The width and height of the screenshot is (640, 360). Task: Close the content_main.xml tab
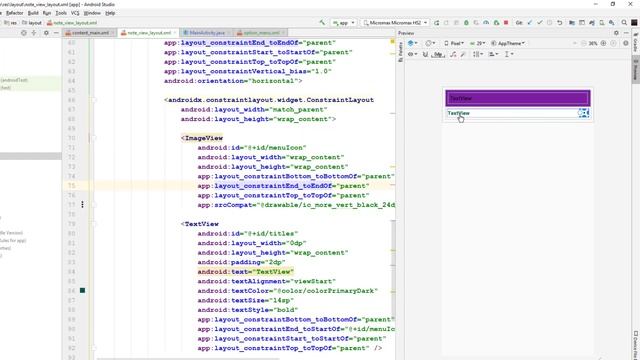pos(113,33)
